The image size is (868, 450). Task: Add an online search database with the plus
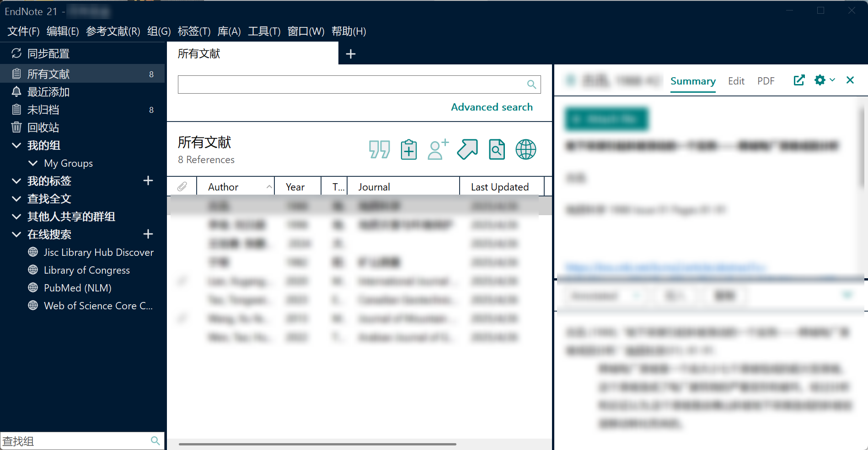coord(148,234)
